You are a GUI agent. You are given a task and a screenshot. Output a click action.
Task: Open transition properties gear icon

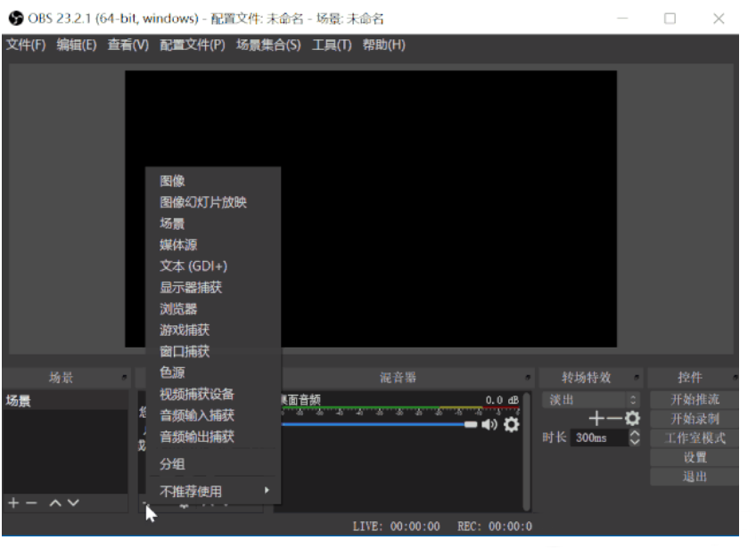pos(632,418)
